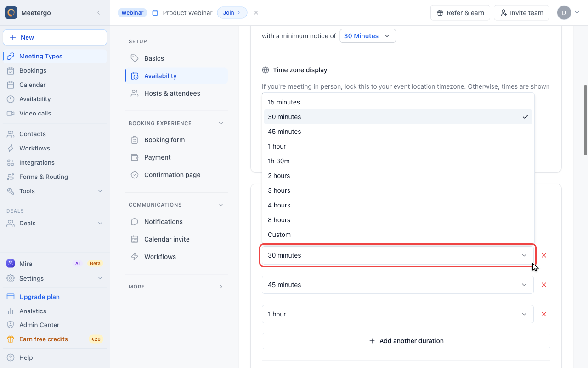
Task: Choose 1h 30m from the list
Action: click(398, 161)
